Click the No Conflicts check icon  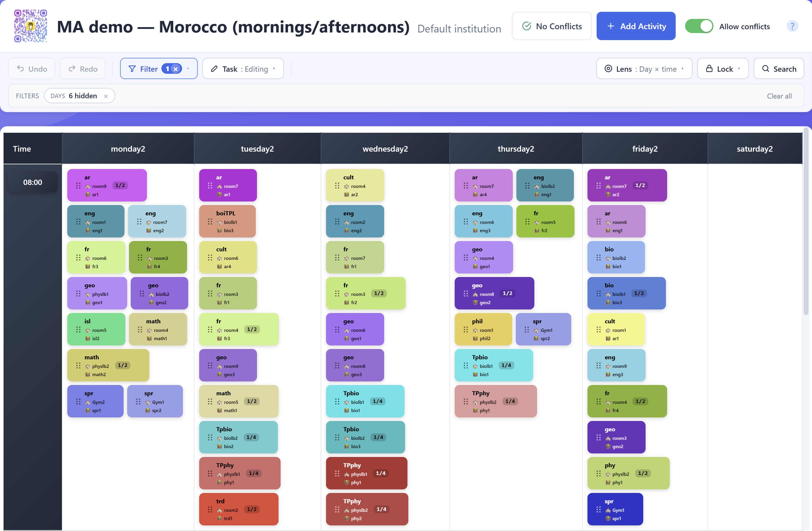click(527, 26)
